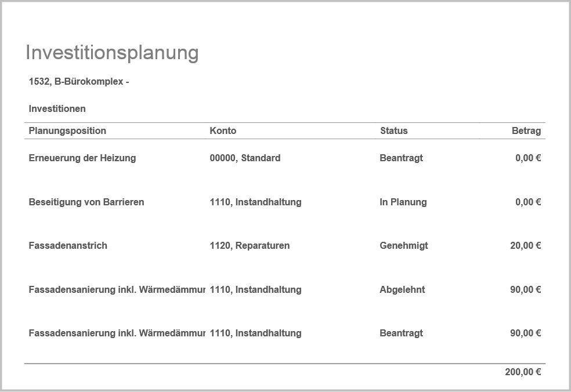Select the Fassadenanstrich position

[68, 246]
